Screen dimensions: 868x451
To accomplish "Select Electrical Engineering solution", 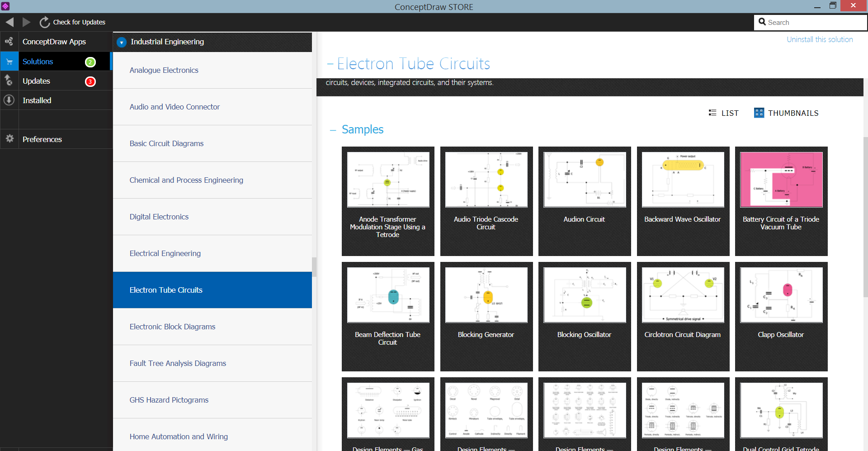I will point(212,253).
